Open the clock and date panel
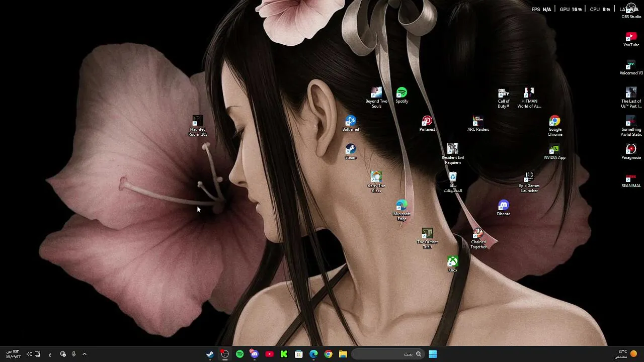The height and width of the screenshot is (362, 644). coord(14,354)
